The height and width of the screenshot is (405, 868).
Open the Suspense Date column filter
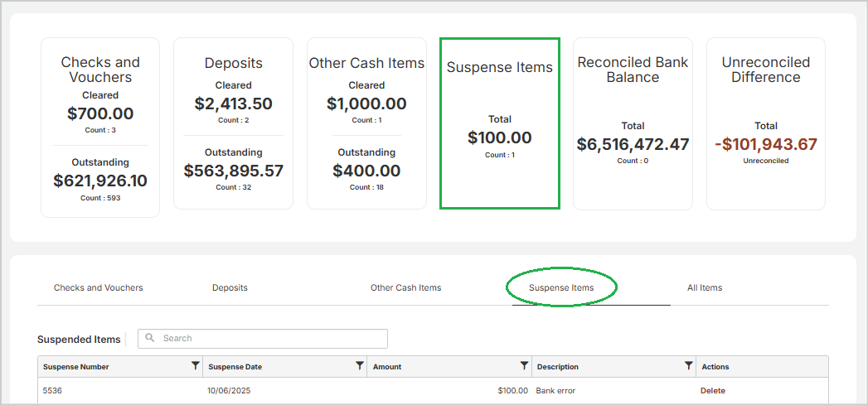coord(360,366)
